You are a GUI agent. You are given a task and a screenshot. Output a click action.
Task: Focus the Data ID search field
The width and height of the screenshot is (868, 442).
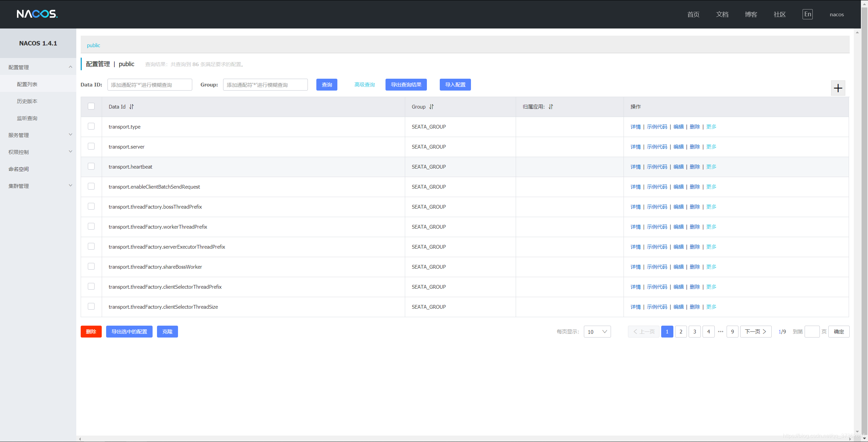pos(150,85)
